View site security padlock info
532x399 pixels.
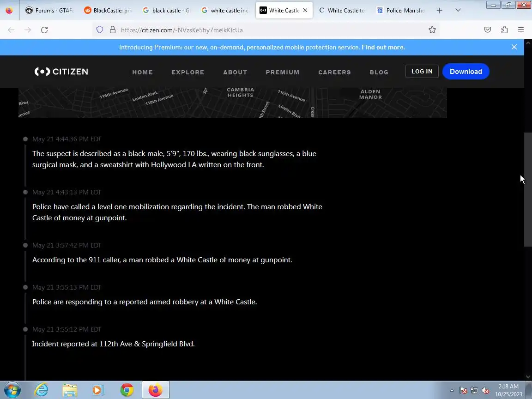click(x=113, y=30)
